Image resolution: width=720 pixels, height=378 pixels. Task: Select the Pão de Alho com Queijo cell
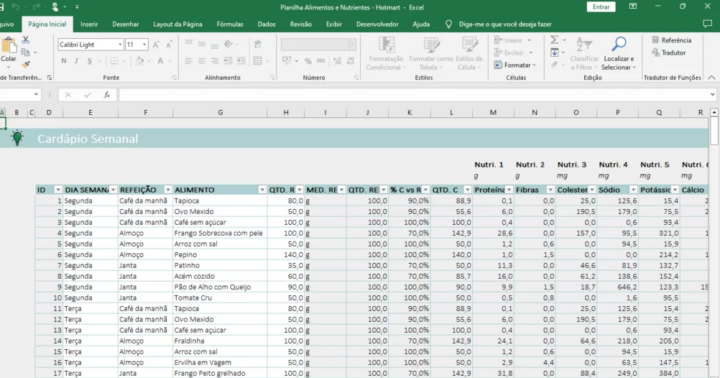220,287
